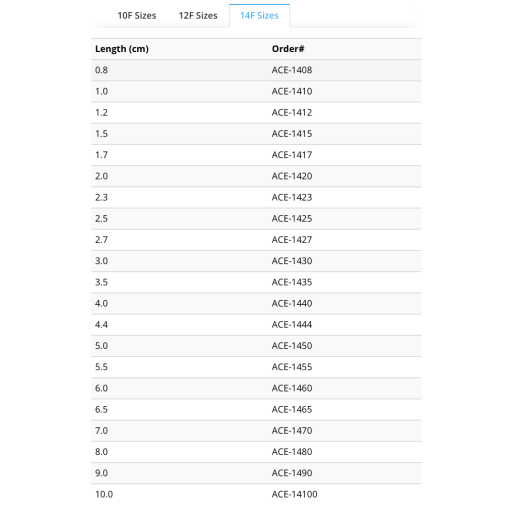The height and width of the screenshot is (507, 507).
Task: Click order number ACE-1440
Action: 292,303
